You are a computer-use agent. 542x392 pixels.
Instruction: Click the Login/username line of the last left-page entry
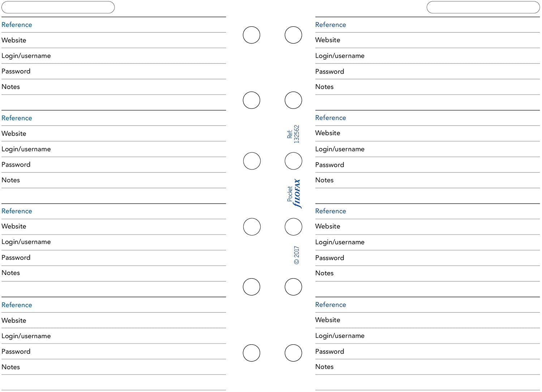pyautogui.click(x=113, y=336)
